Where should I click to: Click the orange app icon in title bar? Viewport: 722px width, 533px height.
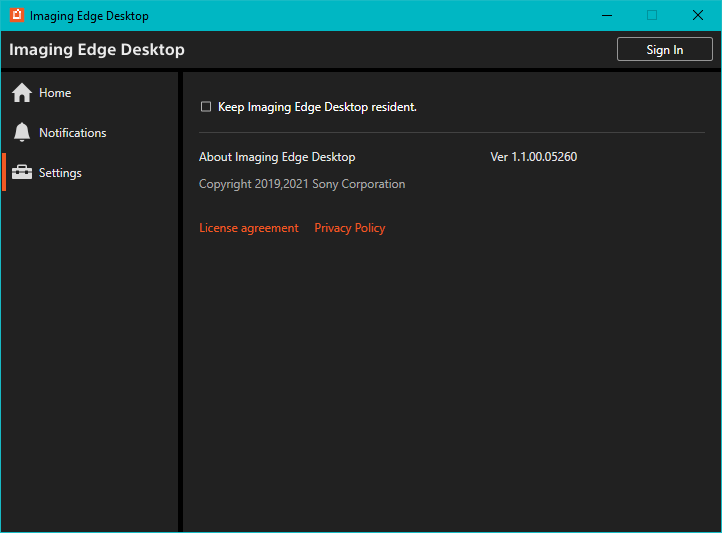pyautogui.click(x=16, y=15)
